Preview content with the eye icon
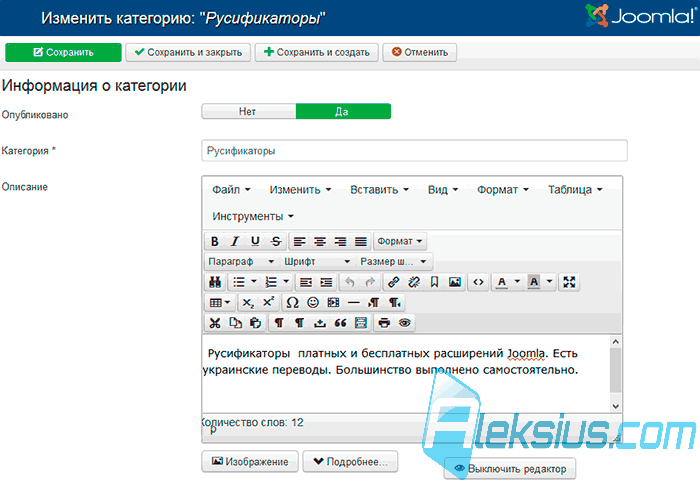Screen dimensions: 700x481 pos(404,323)
